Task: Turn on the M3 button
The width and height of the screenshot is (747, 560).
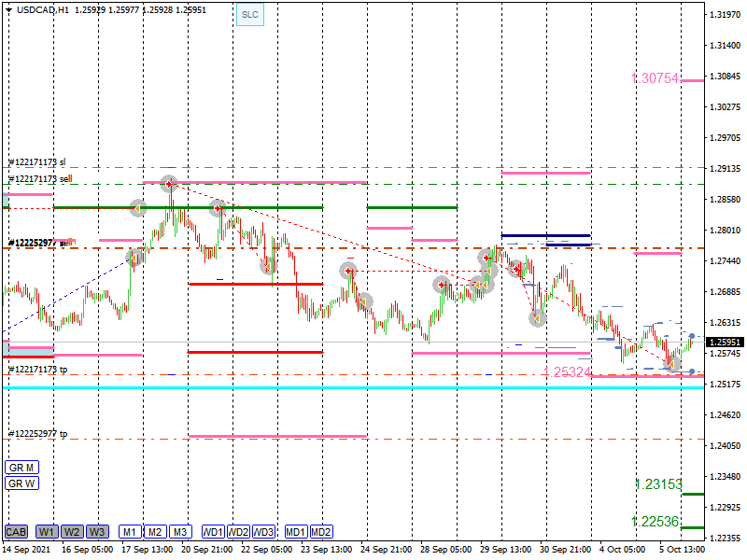Action: tap(180, 532)
